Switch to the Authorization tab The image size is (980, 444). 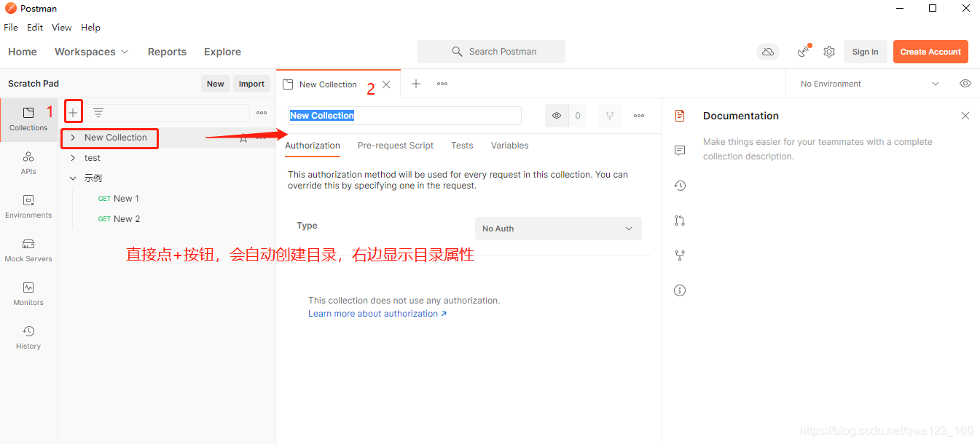click(x=313, y=146)
